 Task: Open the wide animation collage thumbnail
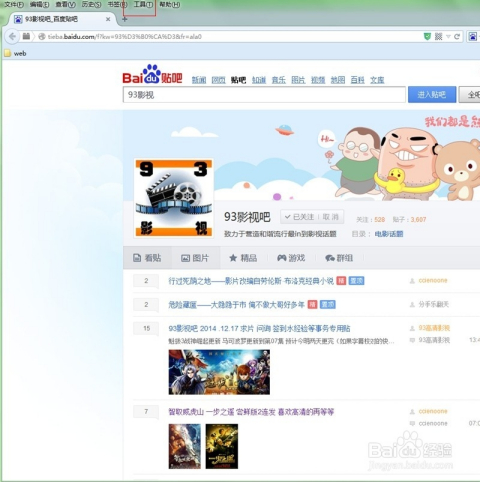coord(219,372)
